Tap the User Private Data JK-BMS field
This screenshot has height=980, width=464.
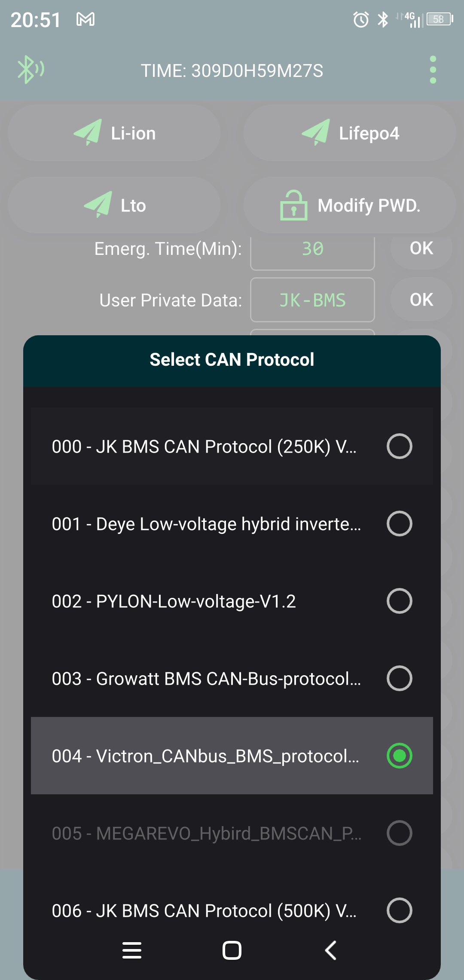click(x=312, y=300)
